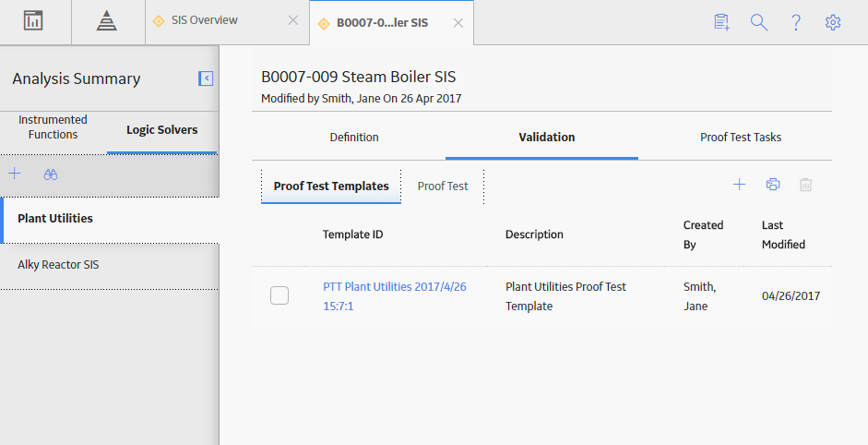Switch to the Proof Test Tasks tab

pyautogui.click(x=741, y=137)
